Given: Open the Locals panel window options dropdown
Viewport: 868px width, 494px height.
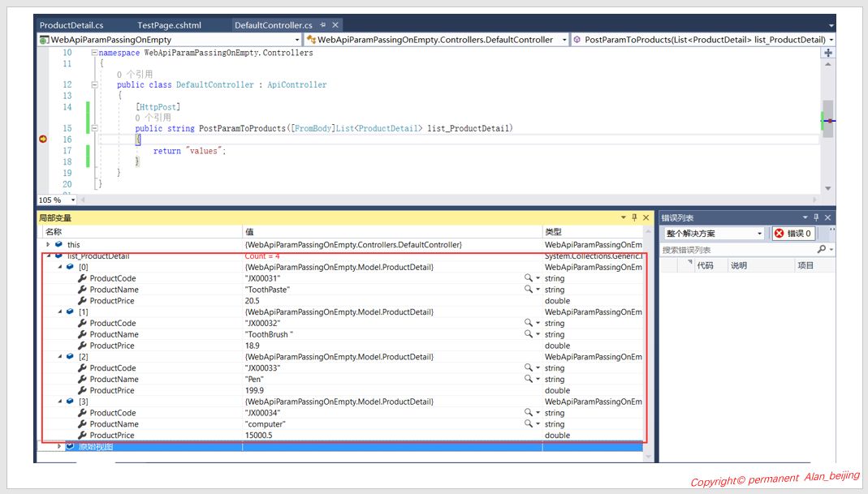Looking at the screenshot, I should point(624,217).
